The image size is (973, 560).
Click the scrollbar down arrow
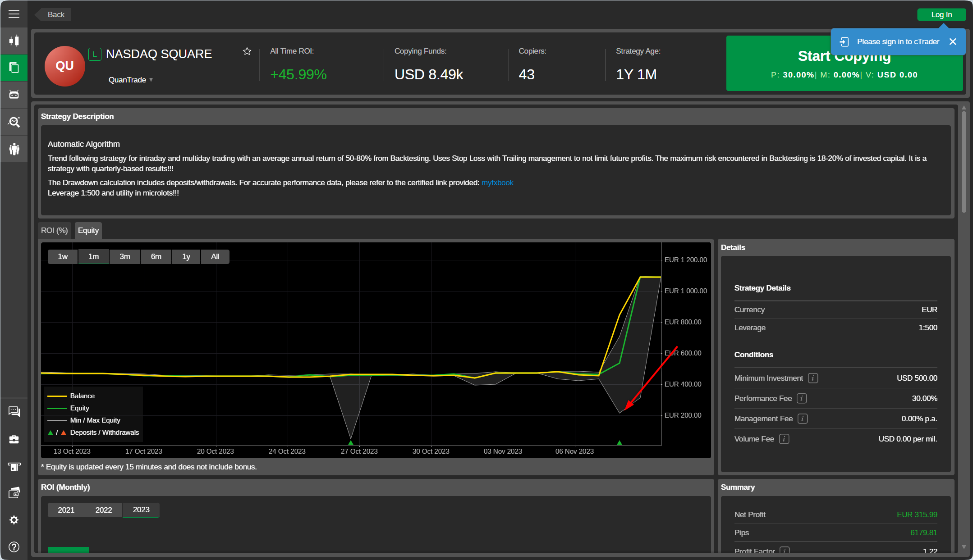pos(964,547)
